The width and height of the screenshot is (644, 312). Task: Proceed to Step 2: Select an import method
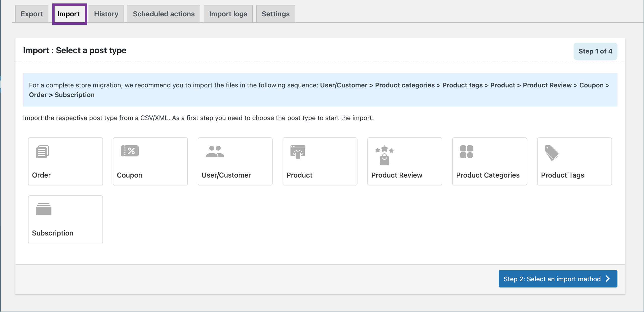552,279
